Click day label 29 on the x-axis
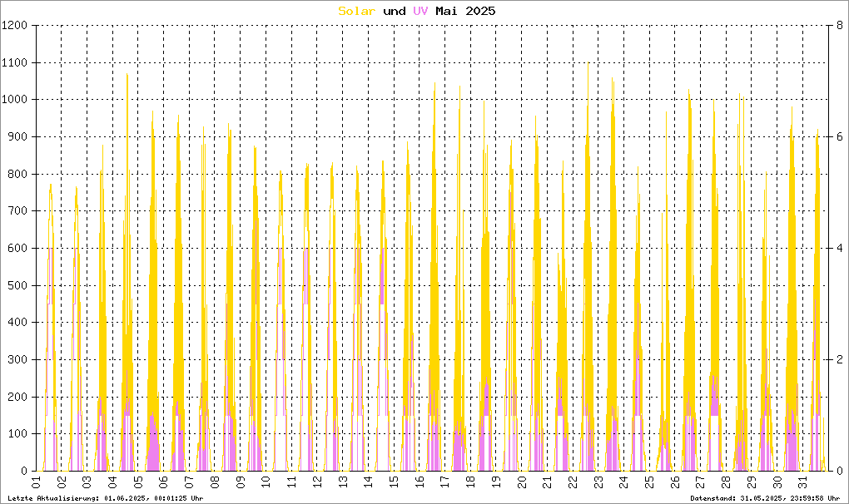The image size is (849, 504). tap(752, 482)
